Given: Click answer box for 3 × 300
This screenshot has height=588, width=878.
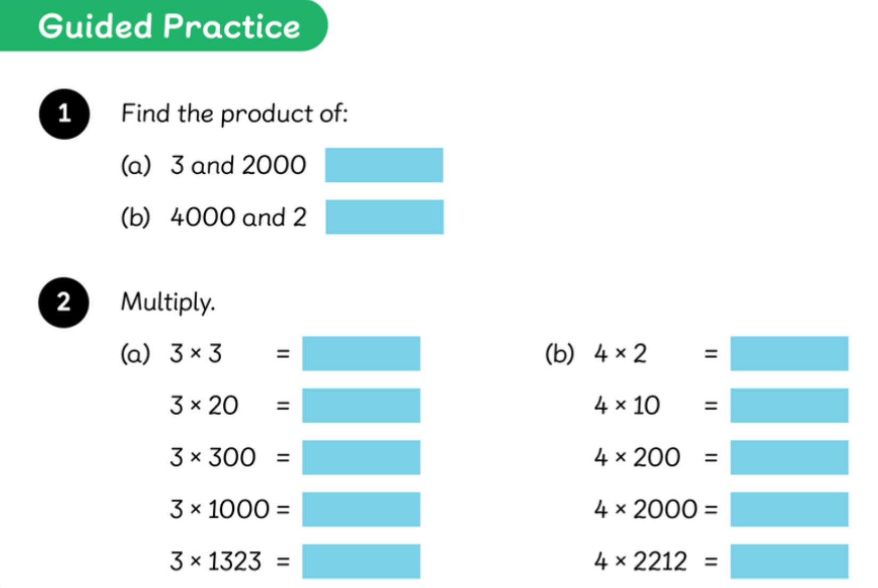Looking at the screenshot, I should (x=361, y=457).
